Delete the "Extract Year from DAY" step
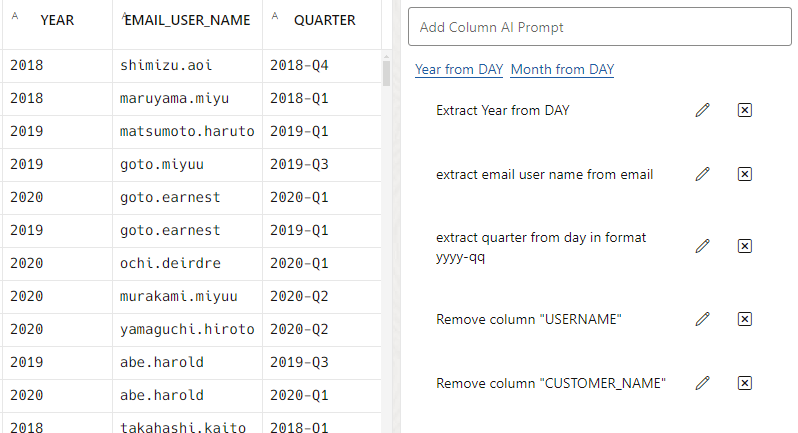Image resolution: width=798 pixels, height=433 pixels. pyautogui.click(x=745, y=110)
